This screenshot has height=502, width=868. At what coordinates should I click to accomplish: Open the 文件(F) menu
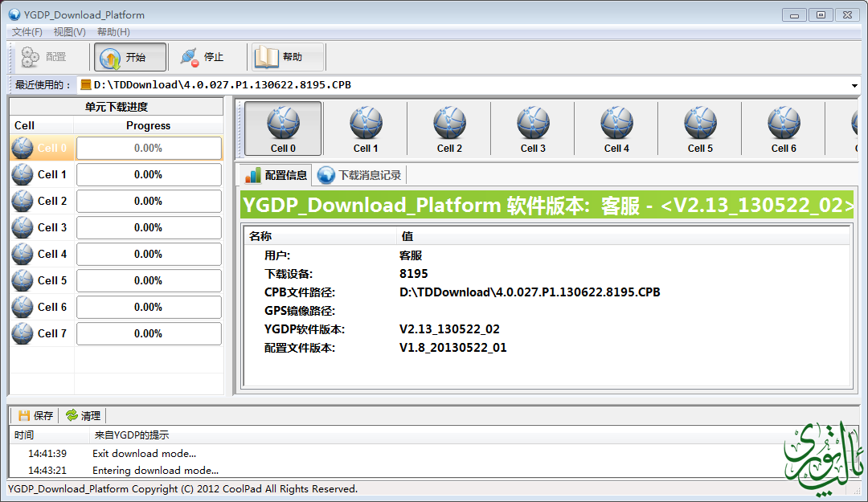(27, 31)
